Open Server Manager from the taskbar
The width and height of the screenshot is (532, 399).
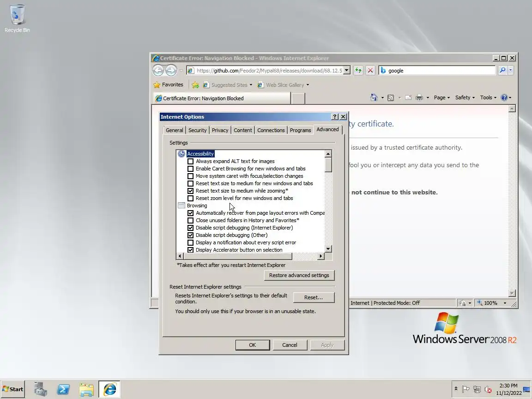[40, 389]
